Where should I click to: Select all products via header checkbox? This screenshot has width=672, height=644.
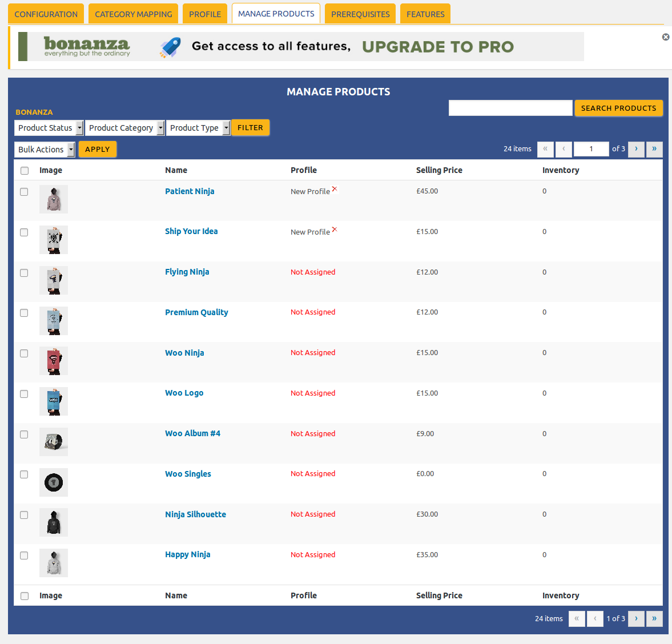pyautogui.click(x=25, y=171)
